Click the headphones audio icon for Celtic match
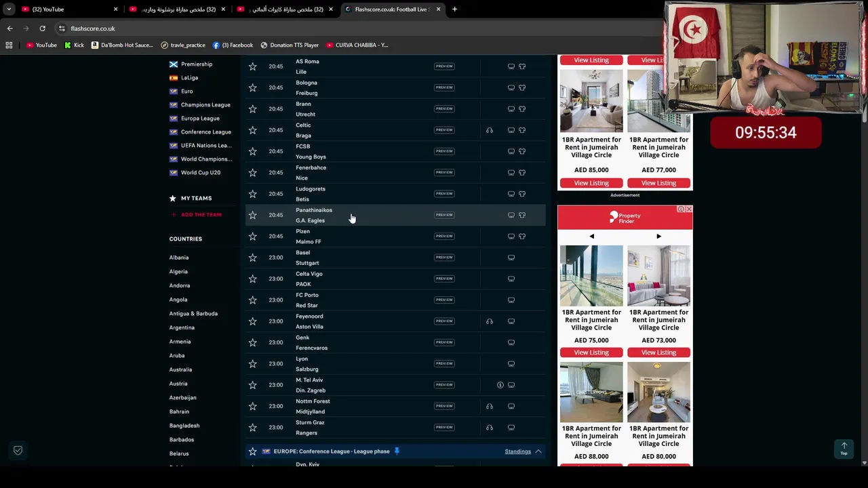Viewport: 868px width, 488px height. (x=490, y=130)
